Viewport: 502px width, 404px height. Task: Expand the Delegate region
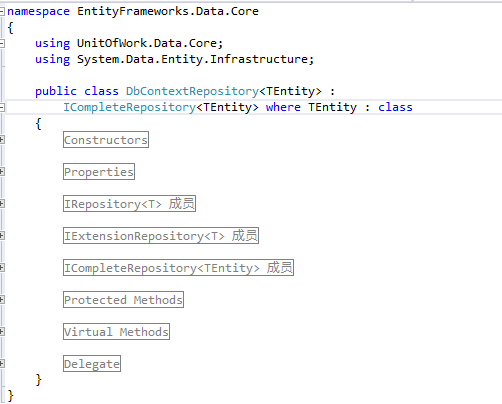(x=2, y=364)
